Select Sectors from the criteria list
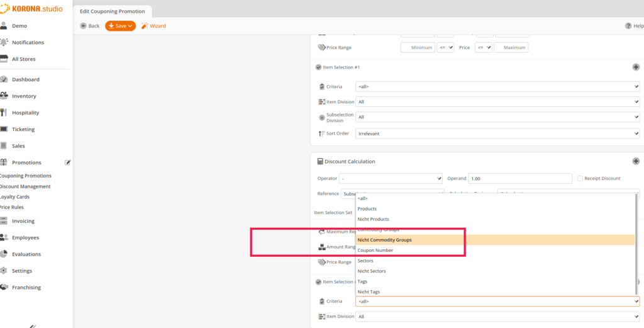This screenshot has width=644, height=328. point(495,261)
